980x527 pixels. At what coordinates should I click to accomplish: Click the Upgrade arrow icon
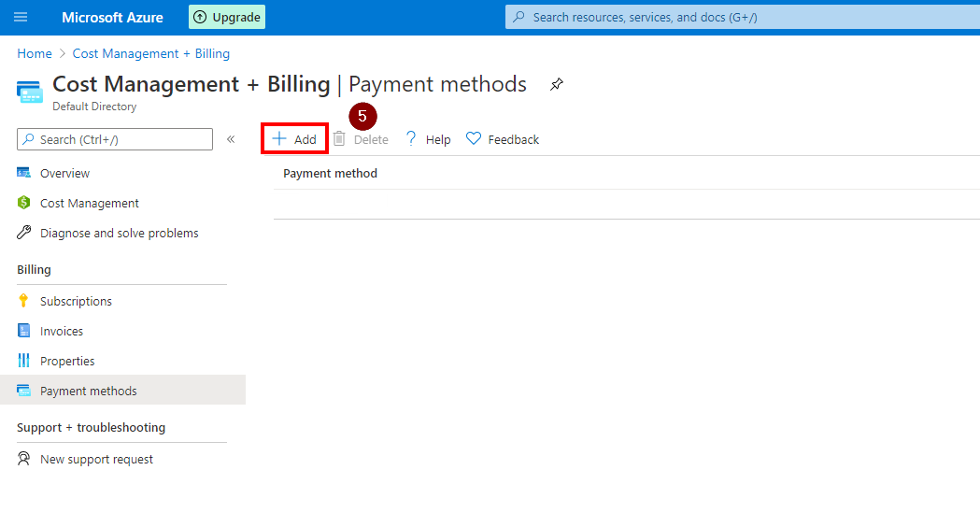click(200, 17)
